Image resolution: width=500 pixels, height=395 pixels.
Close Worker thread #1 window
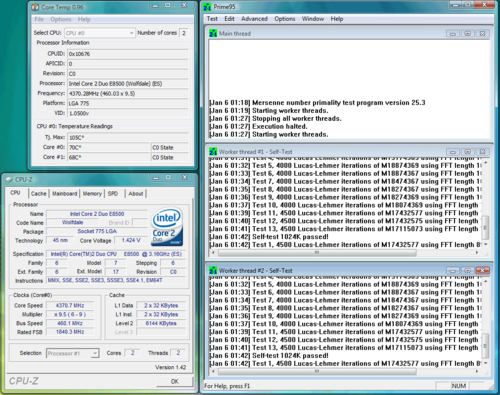[482, 152]
